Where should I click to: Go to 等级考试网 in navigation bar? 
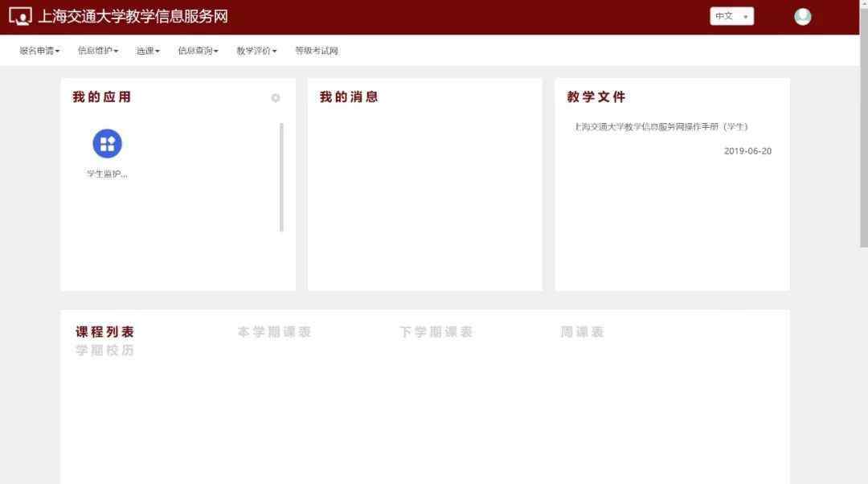coord(316,51)
